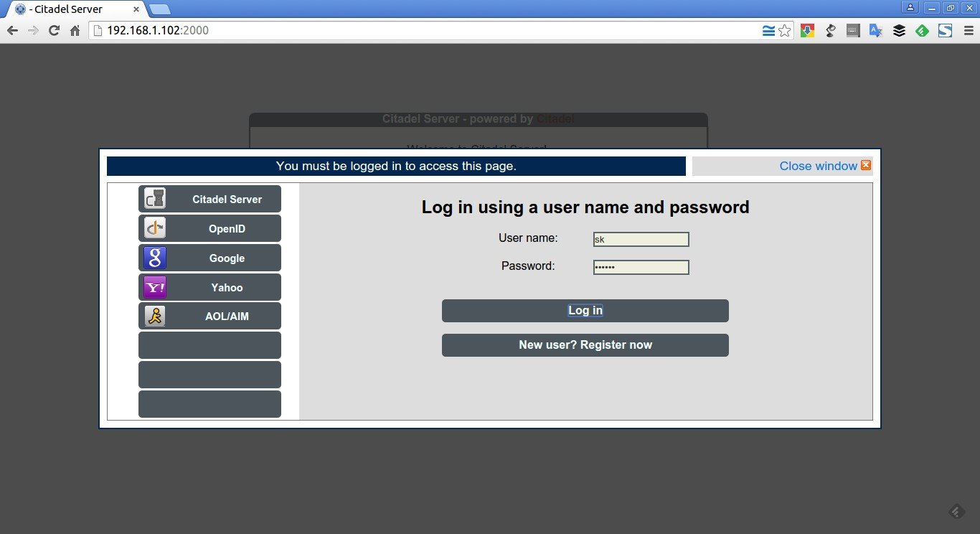Click the user profile icon in title bar
Viewport: 980px width, 534px height.
click(x=910, y=7)
